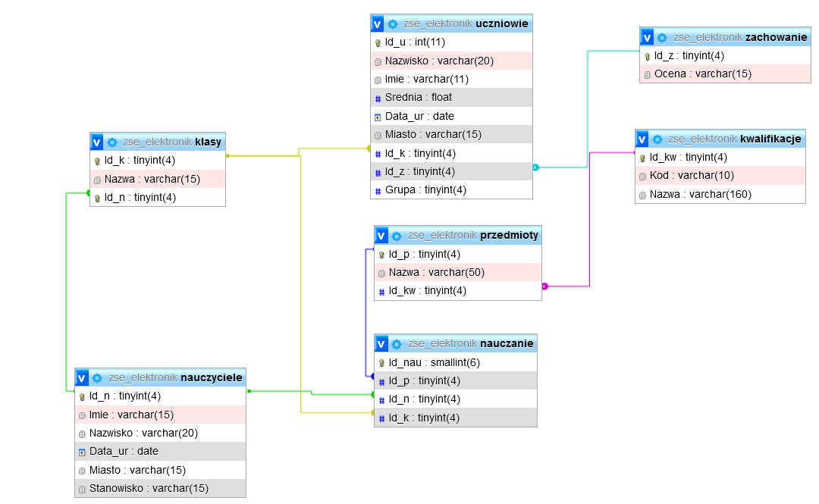Collapse the kwalifikacje table columns

[x=643, y=139]
